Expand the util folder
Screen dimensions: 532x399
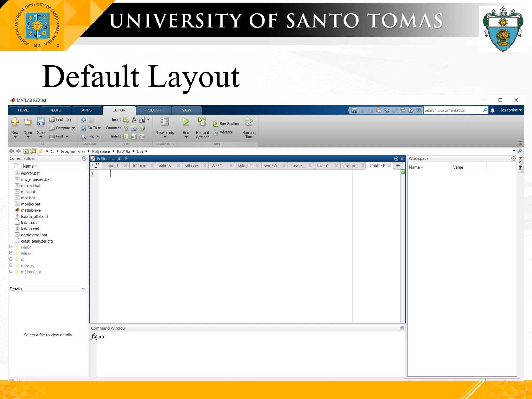click(x=11, y=259)
